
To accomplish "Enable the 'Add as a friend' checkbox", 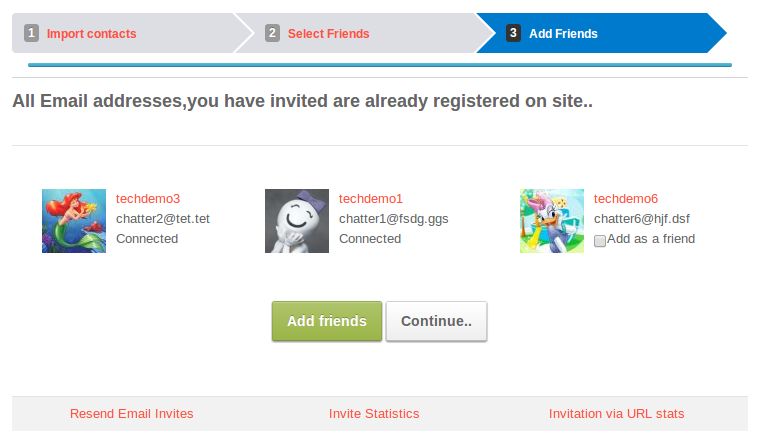I will 599,240.
